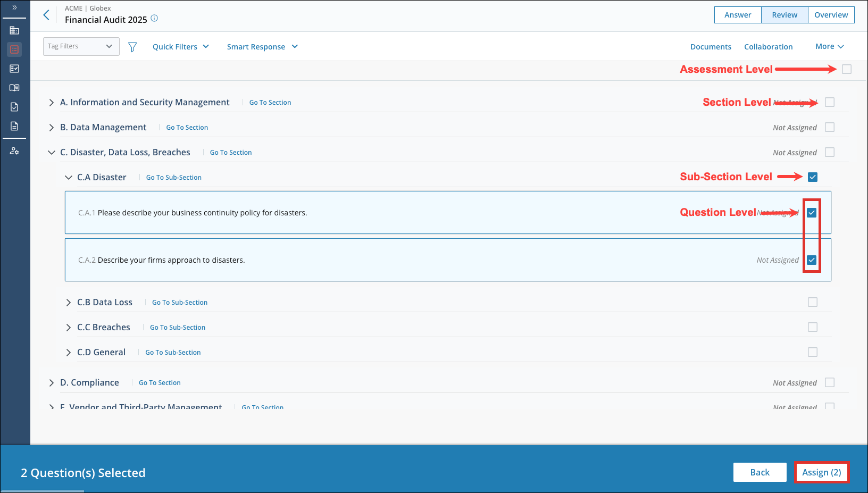Tick checkbox for A. Information and Security Management

tap(830, 102)
